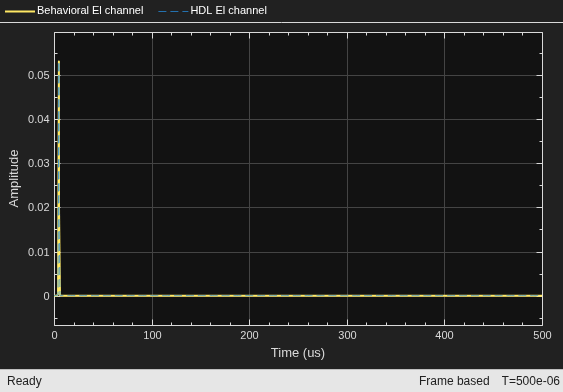Click the 0.04 amplitude tick label
563x392 pixels.
[x=38, y=119]
